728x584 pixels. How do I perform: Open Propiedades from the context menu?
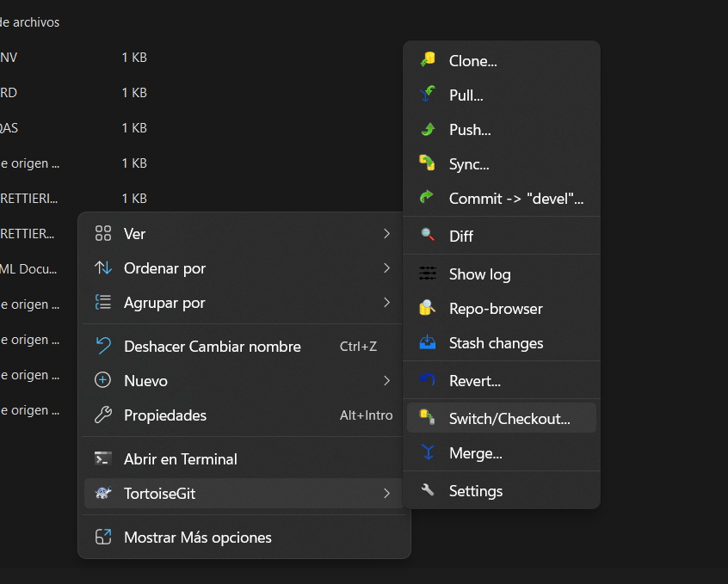point(165,415)
